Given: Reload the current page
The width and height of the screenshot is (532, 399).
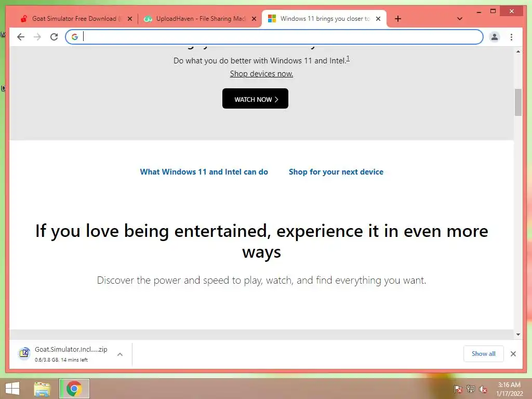Looking at the screenshot, I should pyautogui.click(x=54, y=37).
